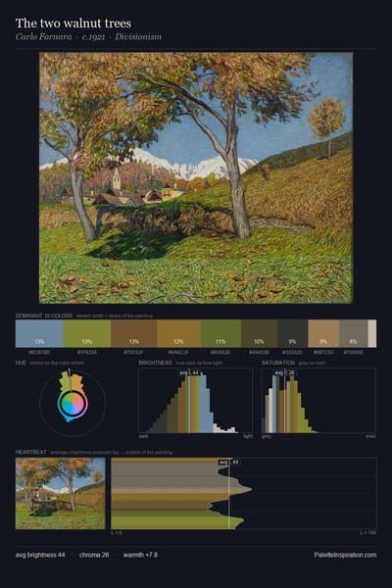Open the main walnut trees painting image

pos(196,177)
